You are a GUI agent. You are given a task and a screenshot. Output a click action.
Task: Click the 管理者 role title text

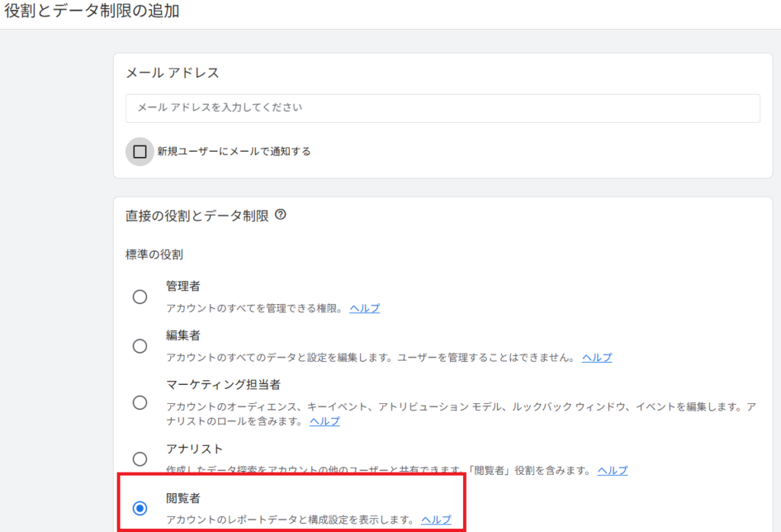183,287
